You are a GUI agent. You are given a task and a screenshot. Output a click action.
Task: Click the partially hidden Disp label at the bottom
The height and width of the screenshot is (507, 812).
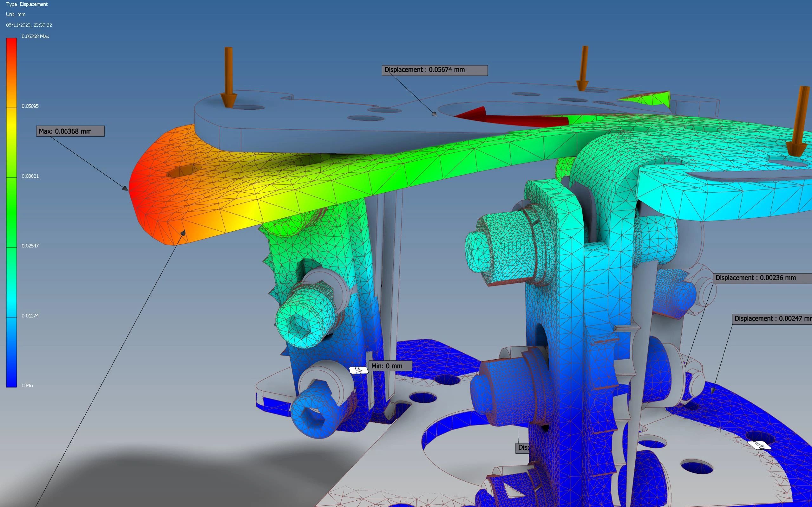(522, 448)
